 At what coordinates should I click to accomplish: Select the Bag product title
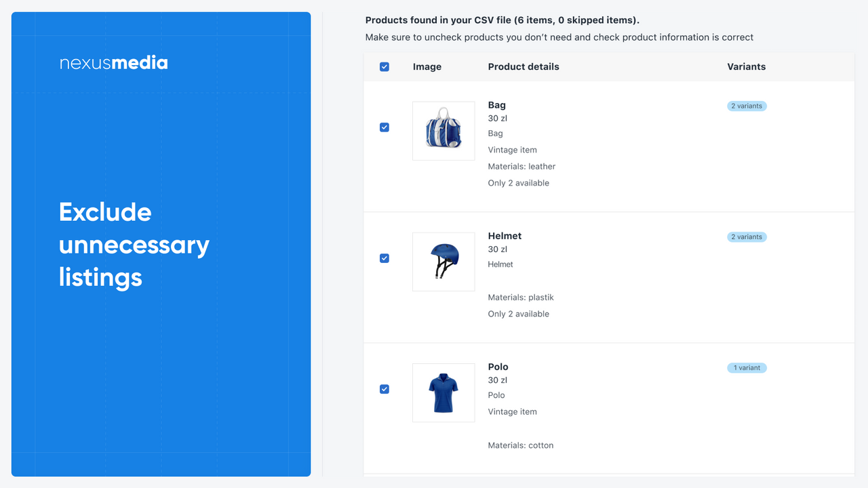(496, 105)
